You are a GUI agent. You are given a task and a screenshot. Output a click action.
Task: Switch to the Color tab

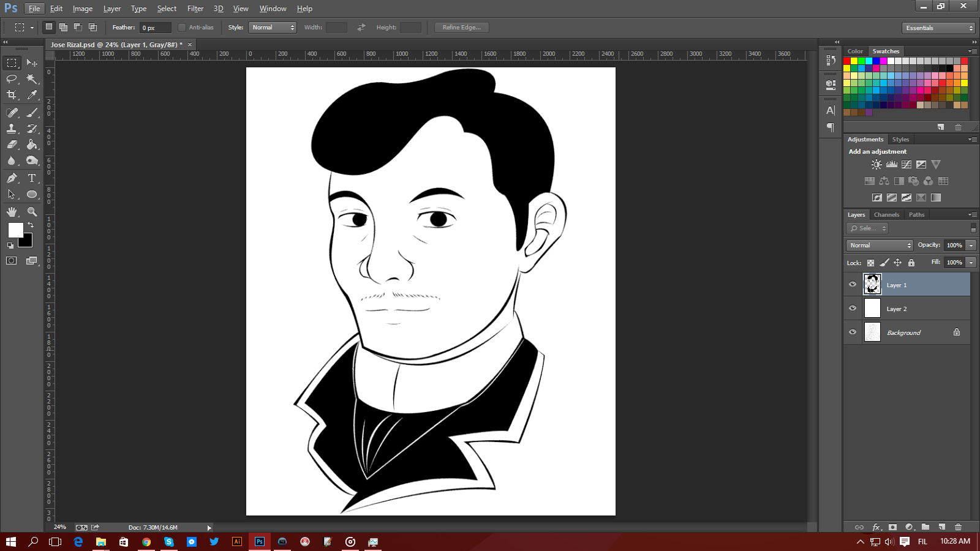tap(855, 51)
